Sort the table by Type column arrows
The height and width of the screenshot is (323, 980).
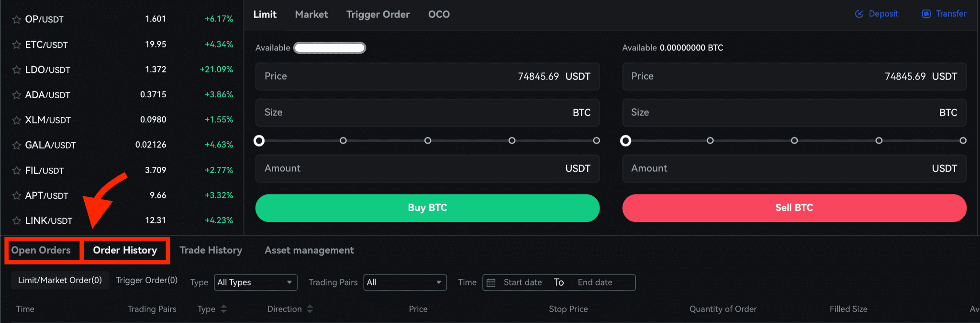[x=223, y=309]
